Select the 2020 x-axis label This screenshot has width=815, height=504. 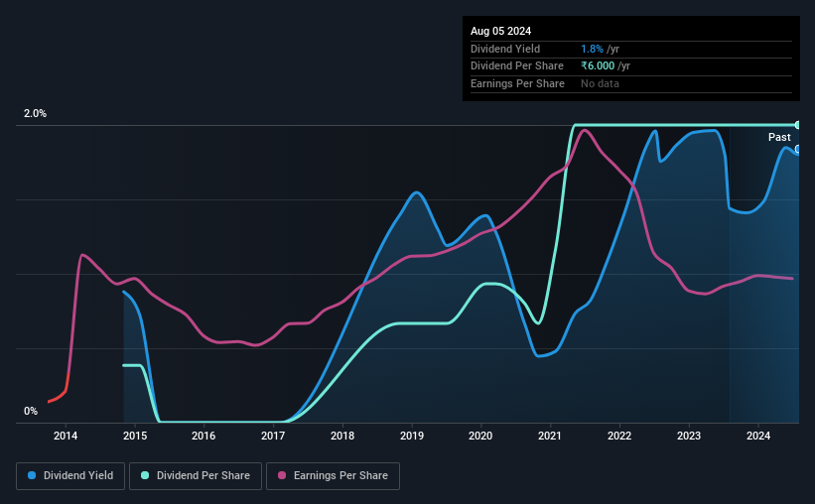tap(480, 436)
